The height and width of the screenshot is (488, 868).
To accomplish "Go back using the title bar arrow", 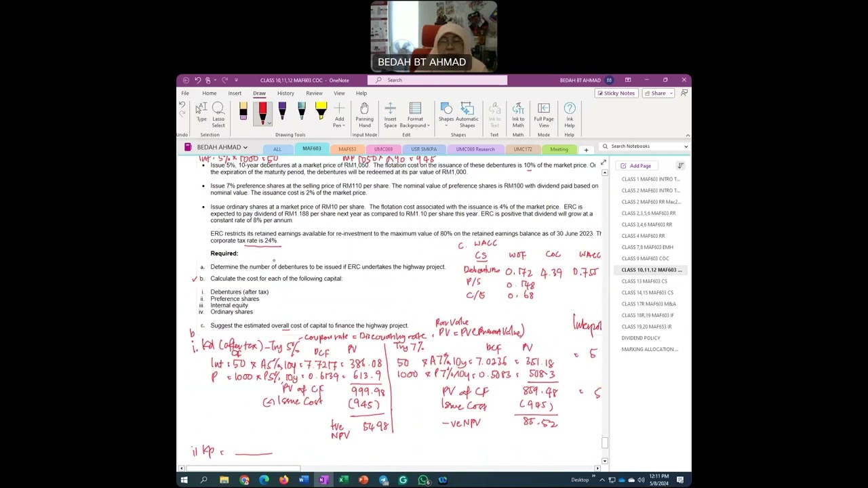I will (x=186, y=80).
